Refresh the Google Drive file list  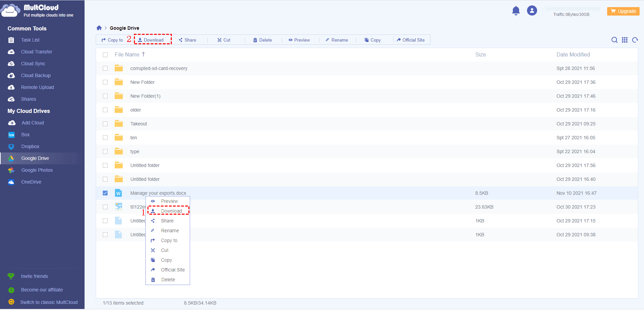point(635,40)
